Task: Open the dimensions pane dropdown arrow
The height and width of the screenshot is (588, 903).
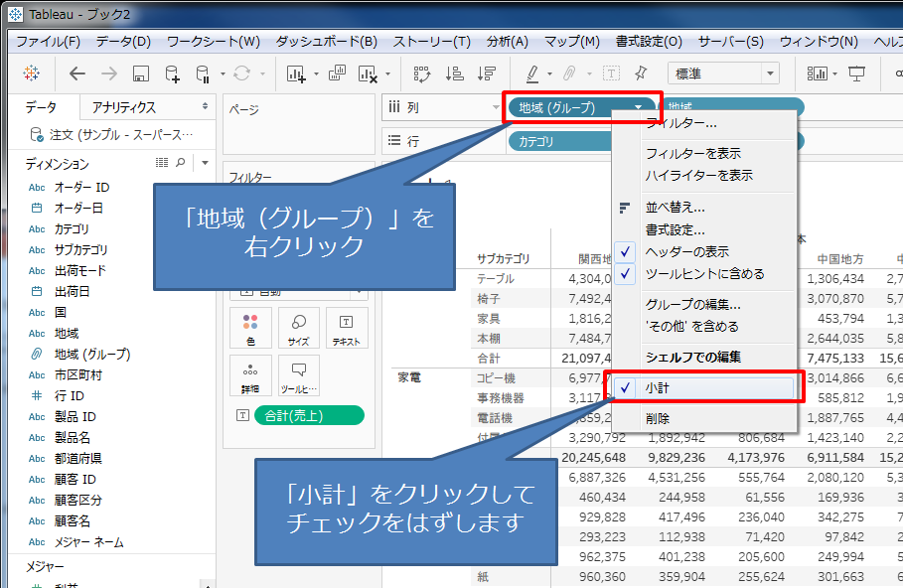Action: (x=205, y=163)
